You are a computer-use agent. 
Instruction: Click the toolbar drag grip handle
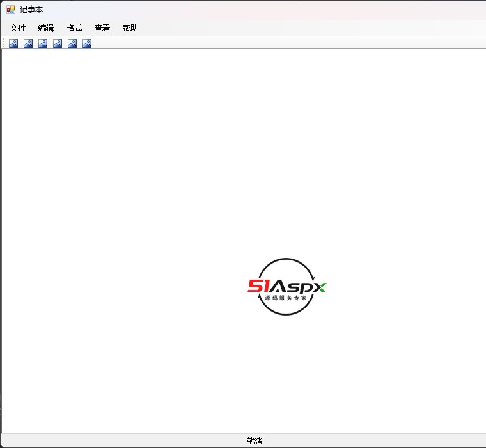click(x=3, y=43)
